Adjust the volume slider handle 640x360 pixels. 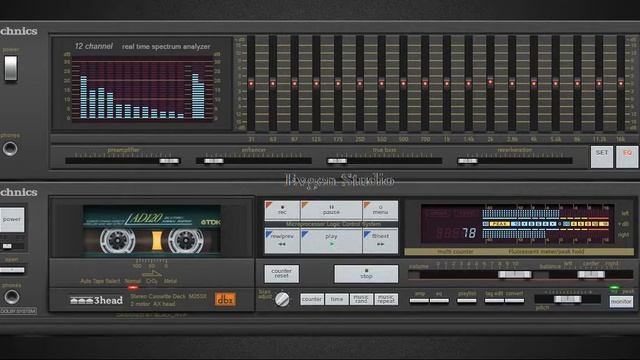click(x=515, y=275)
